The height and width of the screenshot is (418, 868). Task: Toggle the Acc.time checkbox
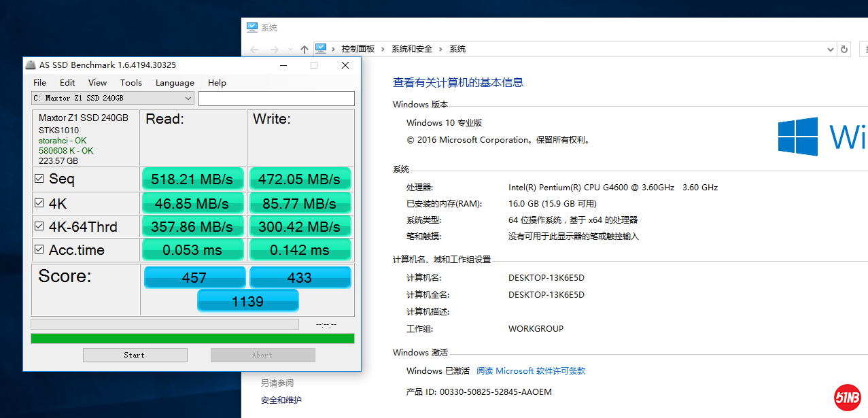tap(39, 249)
